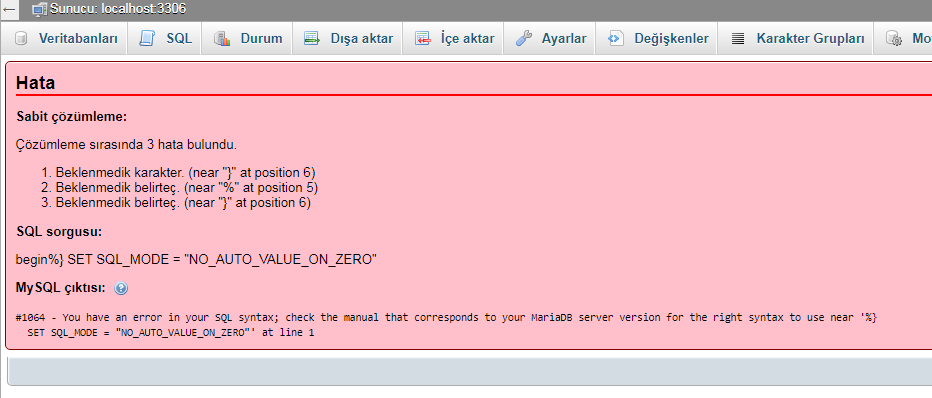Click the İçe aktar import icon

point(423,39)
